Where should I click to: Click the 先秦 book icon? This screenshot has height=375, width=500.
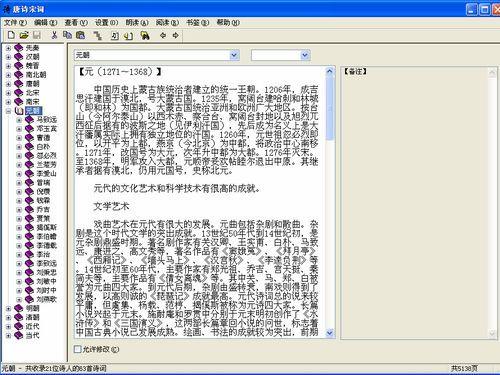pos(19,48)
